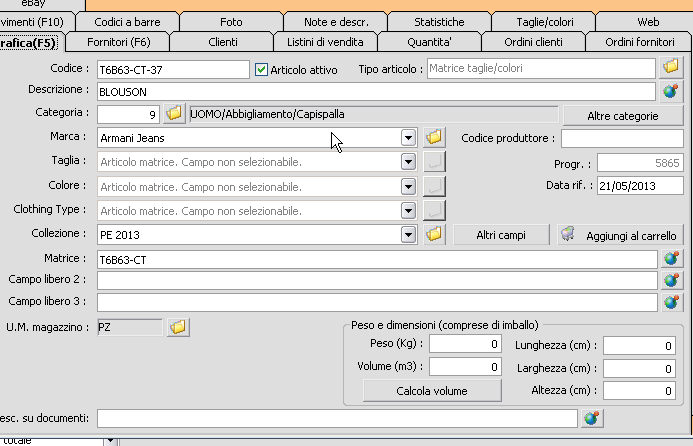The image size is (693, 446).
Task: Open Collezione folder lookup icon
Action: pos(433,234)
